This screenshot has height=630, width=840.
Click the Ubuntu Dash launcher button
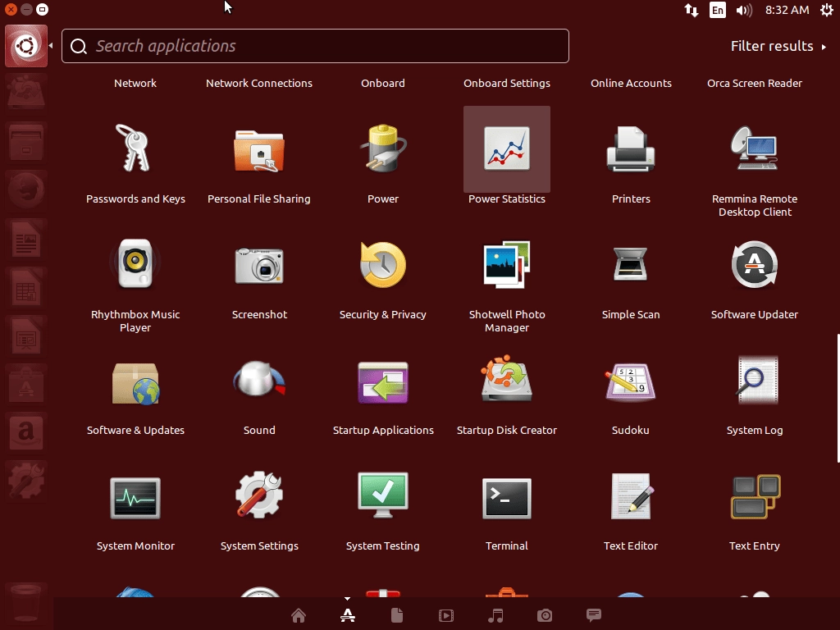(26, 46)
